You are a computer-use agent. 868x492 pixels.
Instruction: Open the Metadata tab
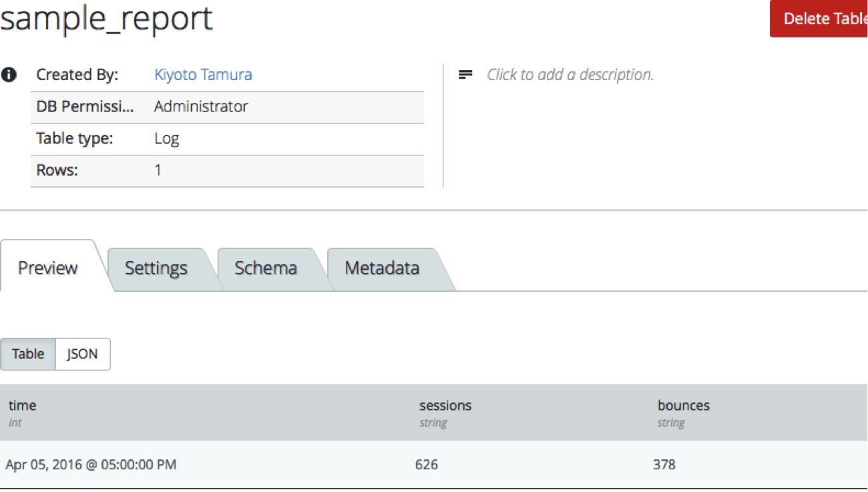coord(382,268)
